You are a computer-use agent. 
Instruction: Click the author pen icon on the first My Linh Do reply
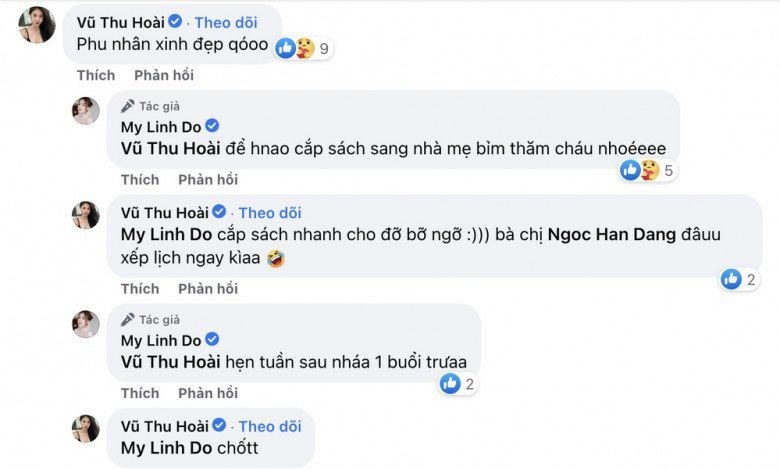[x=127, y=105]
